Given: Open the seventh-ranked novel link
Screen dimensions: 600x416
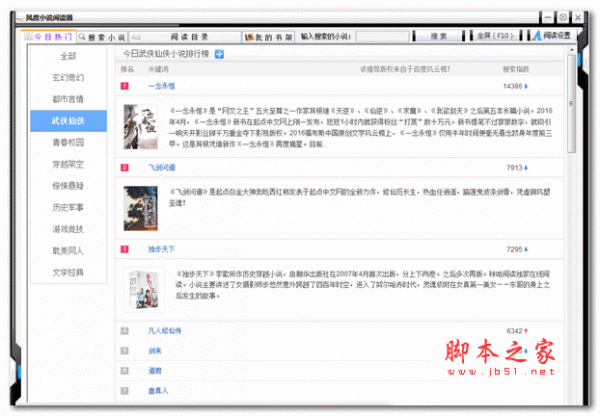Looking at the screenshot, I should (x=158, y=391).
